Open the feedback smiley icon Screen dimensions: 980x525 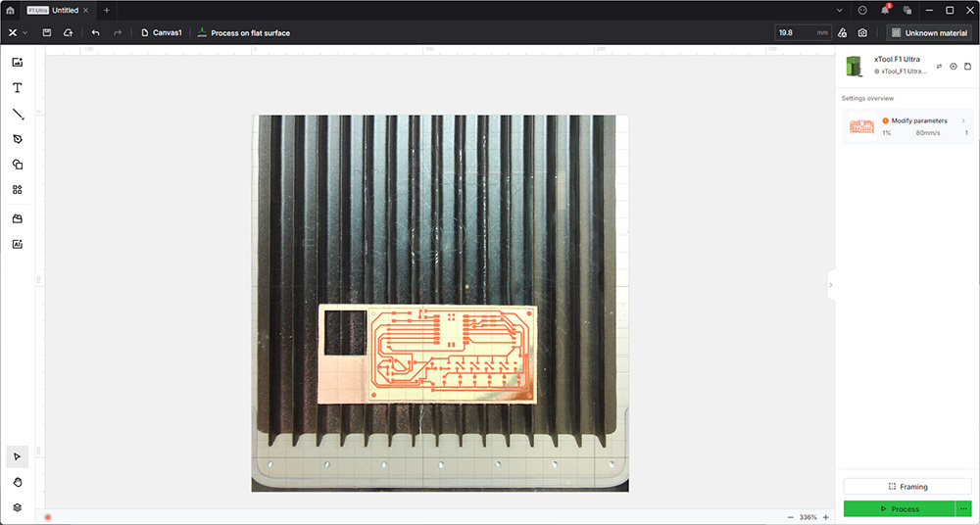[862, 11]
